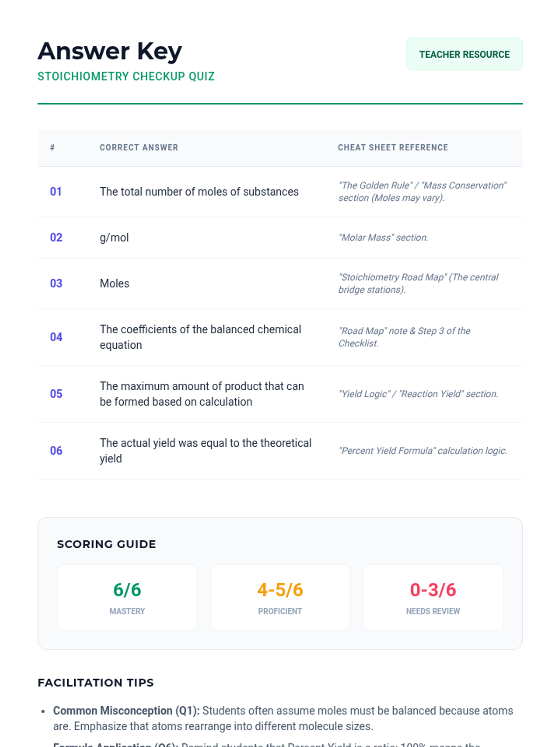Click the Scoring Guide heading
The width and height of the screenshot is (560, 747).
[x=106, y=544]
